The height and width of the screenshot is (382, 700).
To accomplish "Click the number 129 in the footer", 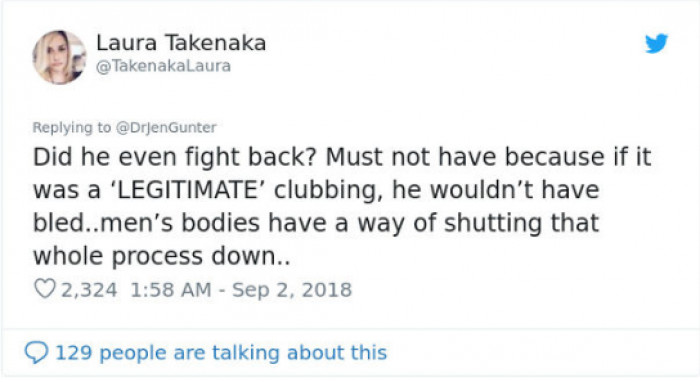I will [x=74, y=353].
